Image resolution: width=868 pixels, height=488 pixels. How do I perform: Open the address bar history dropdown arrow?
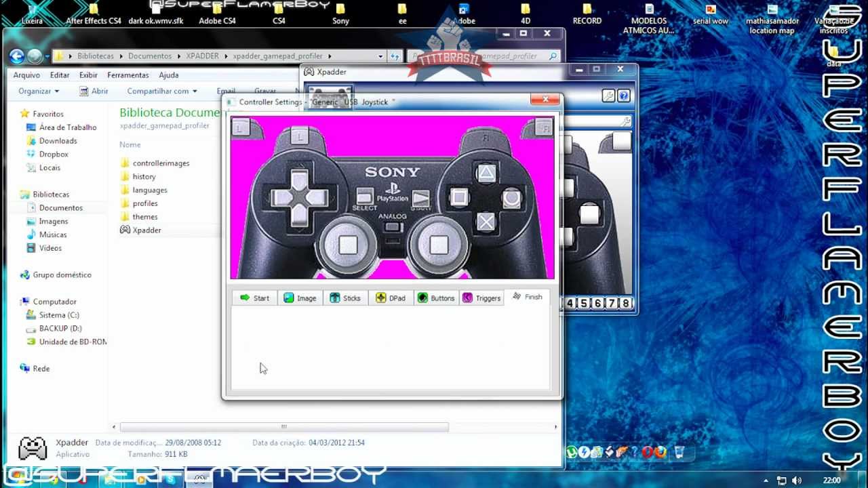(380, 56)
